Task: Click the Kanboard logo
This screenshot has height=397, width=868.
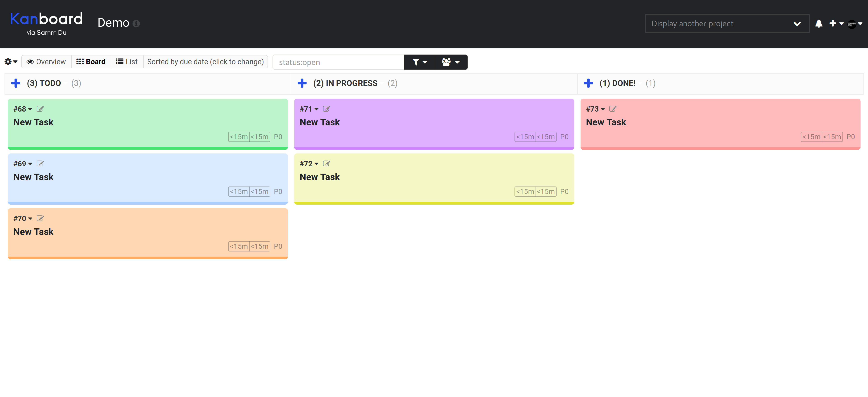Action: click(x=46, y=19)
